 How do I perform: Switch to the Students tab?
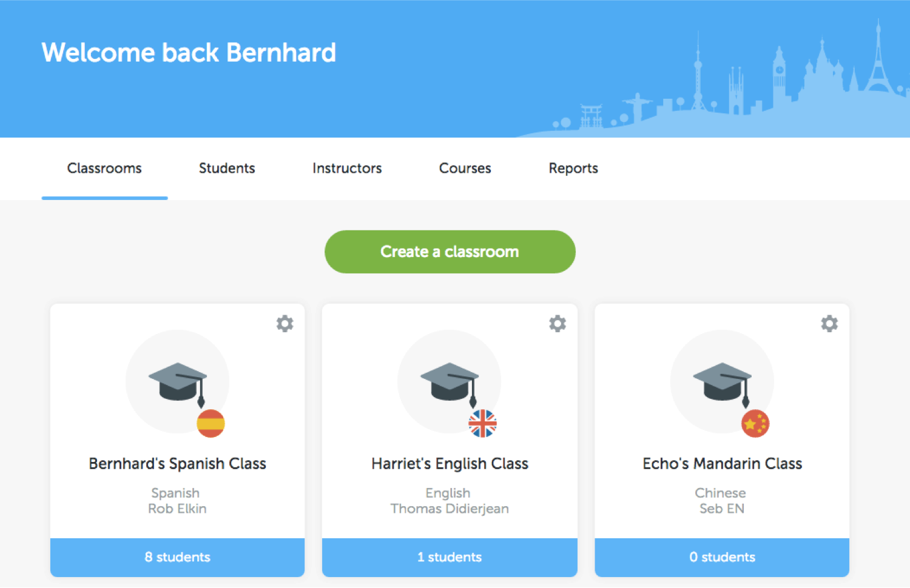pyautogui.click(x=227, y=169)
